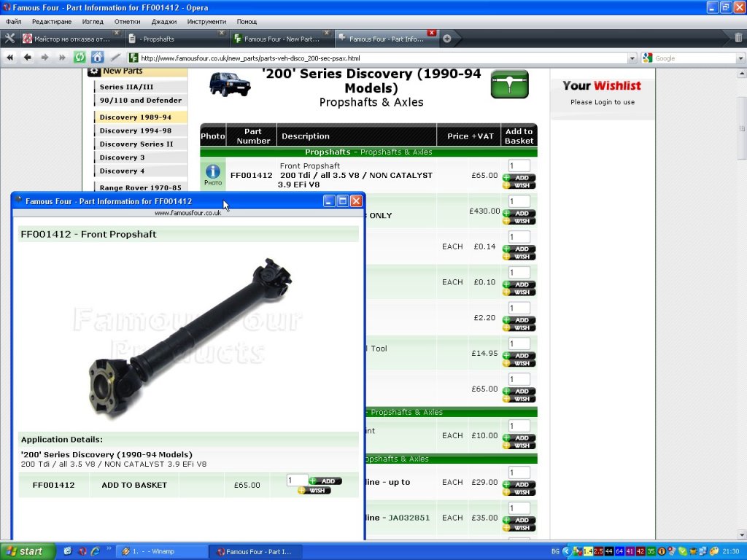Open Series IIA/III sidebar link
The height and width of the screenshot is (560, 747).
pyautogui.click(x=141, y=87)
